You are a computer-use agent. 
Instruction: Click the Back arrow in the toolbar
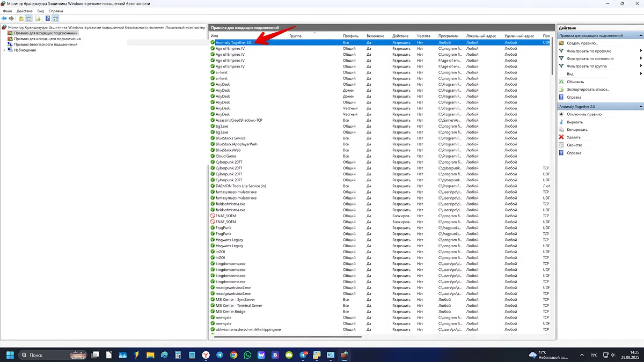4,18
